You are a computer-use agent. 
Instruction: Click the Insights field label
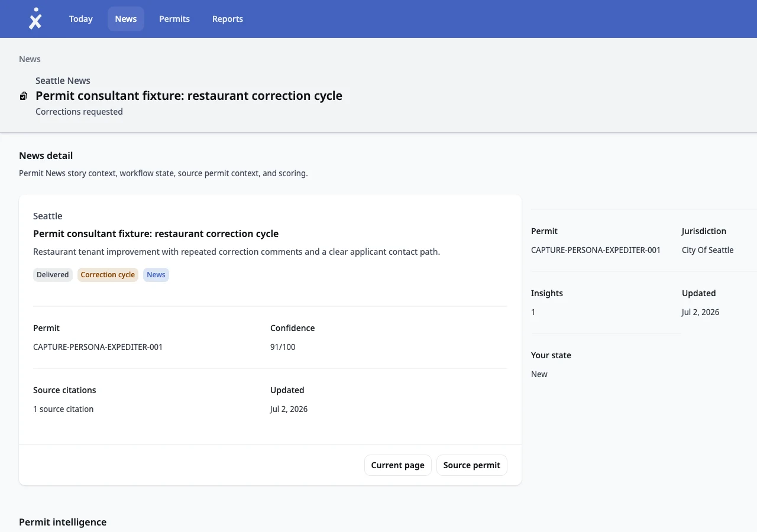point(547,293)
